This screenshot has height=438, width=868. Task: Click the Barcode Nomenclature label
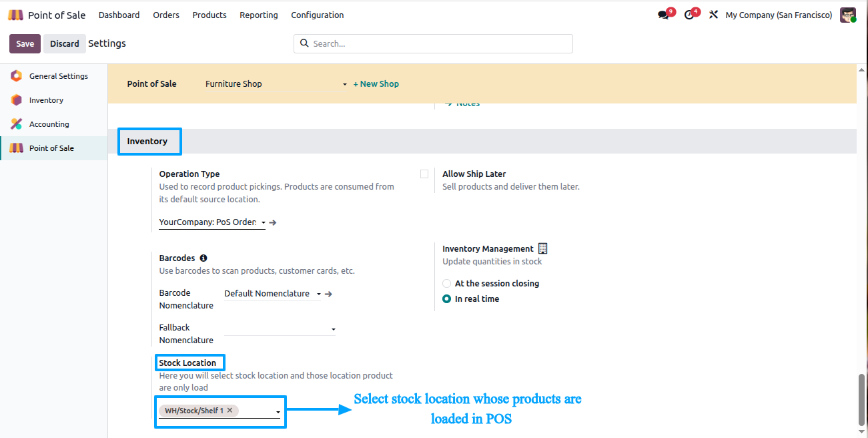pos(186,299)
